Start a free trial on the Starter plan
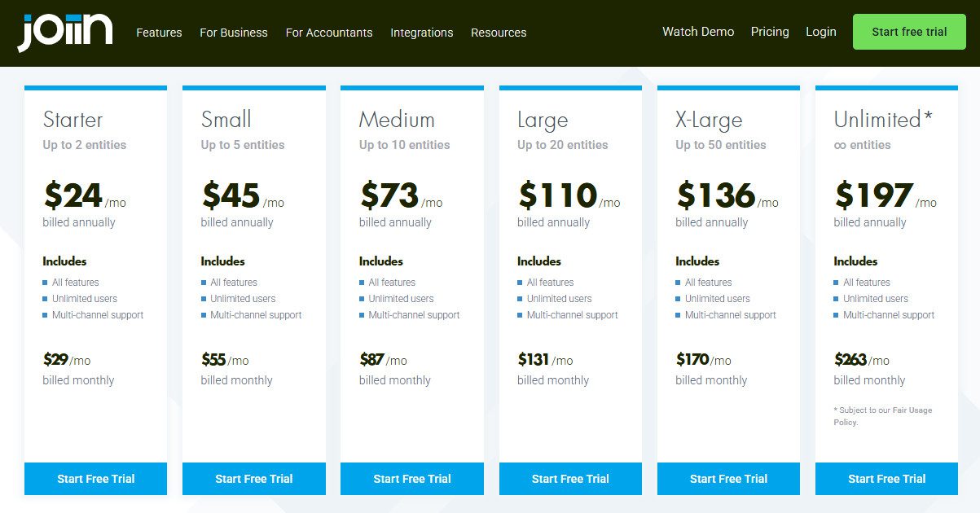 (95, 479)
